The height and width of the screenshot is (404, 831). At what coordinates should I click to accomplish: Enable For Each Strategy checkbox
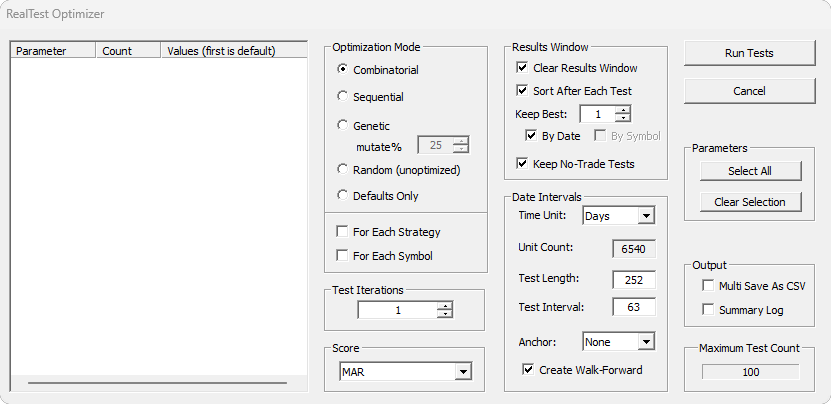click(x=343, y=232)
